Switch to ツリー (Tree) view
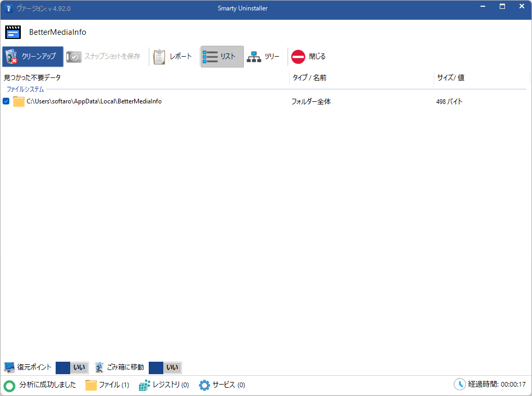 (254, 57)
